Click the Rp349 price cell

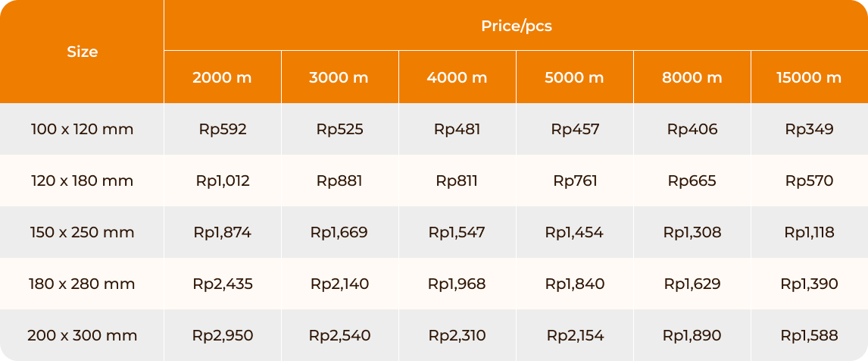coord(810,129)
